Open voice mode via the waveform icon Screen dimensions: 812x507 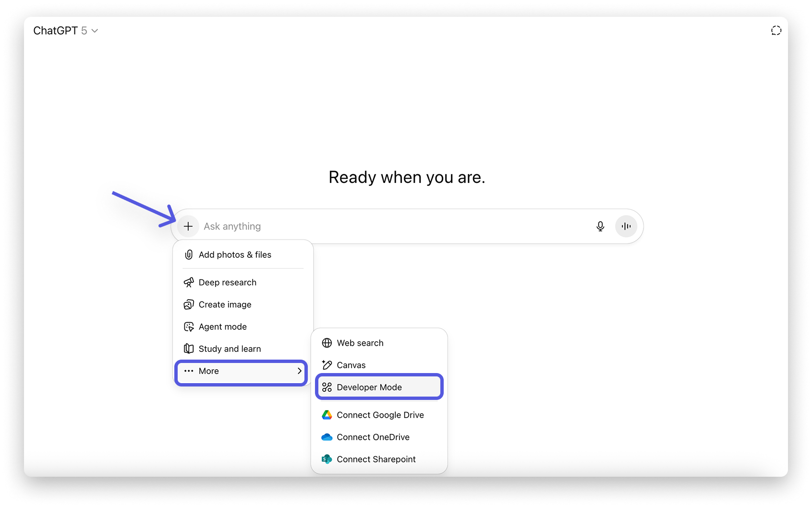[x=626, y=226]
